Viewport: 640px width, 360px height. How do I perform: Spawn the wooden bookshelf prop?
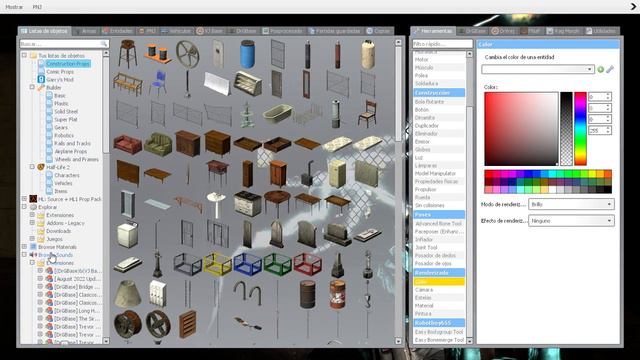(187, 324)
